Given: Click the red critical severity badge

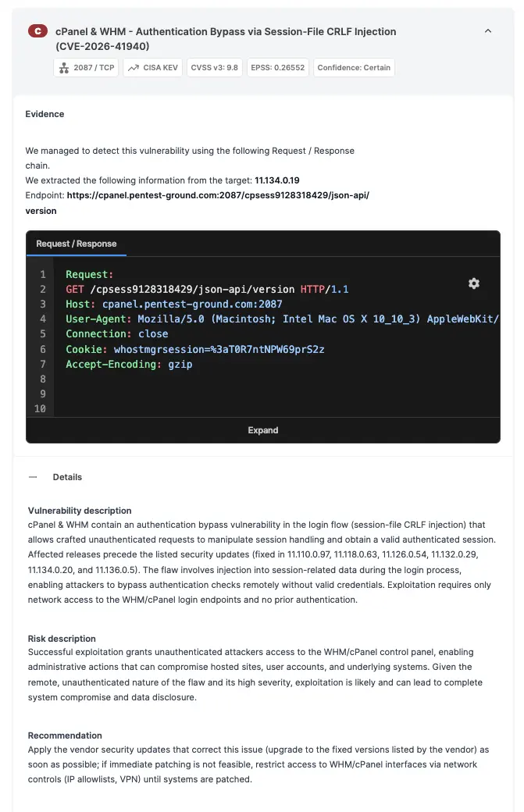Looking at the screenshot, I should pos(37,31).
